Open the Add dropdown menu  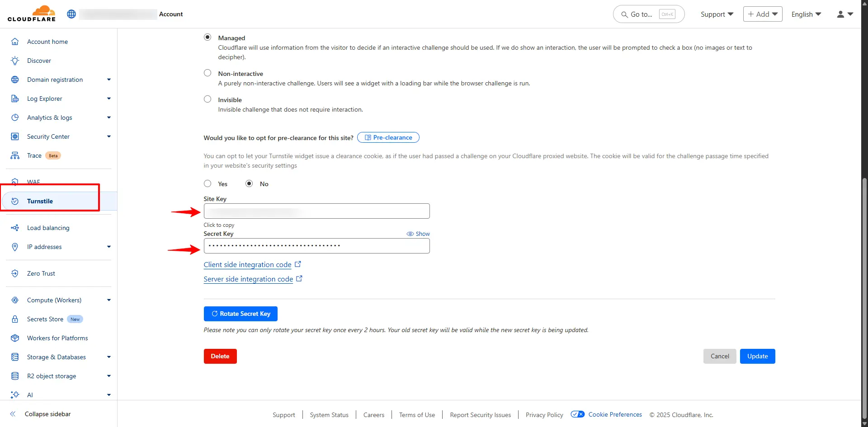pyautogui.click(x=763, y=14)
